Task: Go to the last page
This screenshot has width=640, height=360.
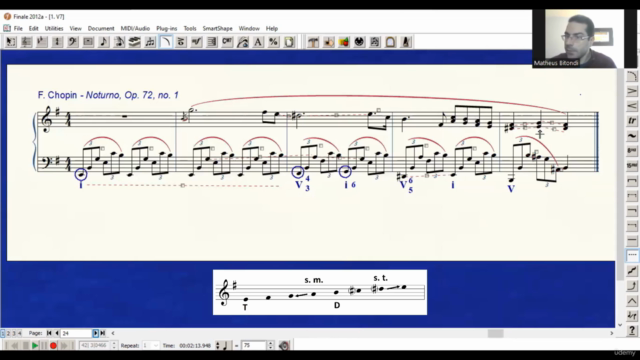Action: [103, 333]
